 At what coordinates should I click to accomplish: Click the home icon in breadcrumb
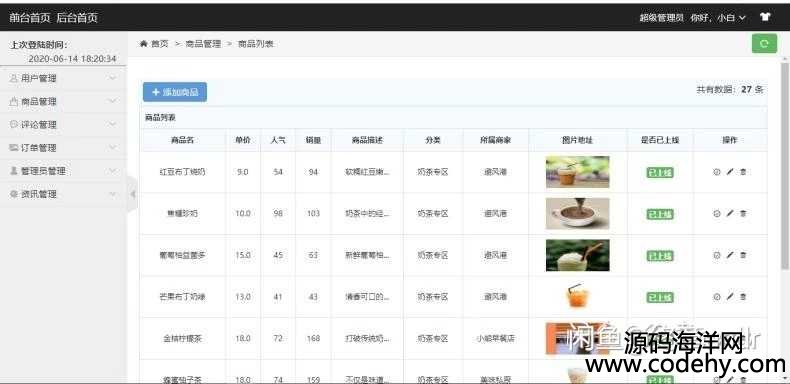144,44
